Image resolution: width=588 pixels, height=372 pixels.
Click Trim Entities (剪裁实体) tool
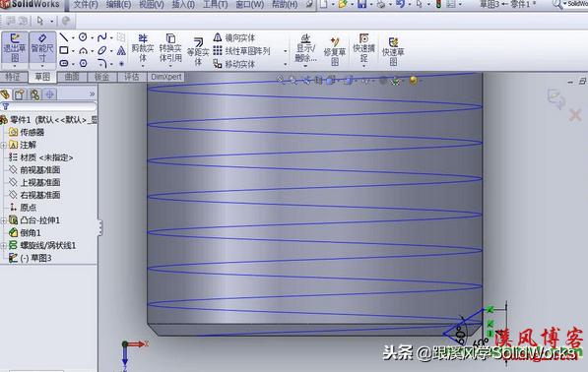(143, 47)
